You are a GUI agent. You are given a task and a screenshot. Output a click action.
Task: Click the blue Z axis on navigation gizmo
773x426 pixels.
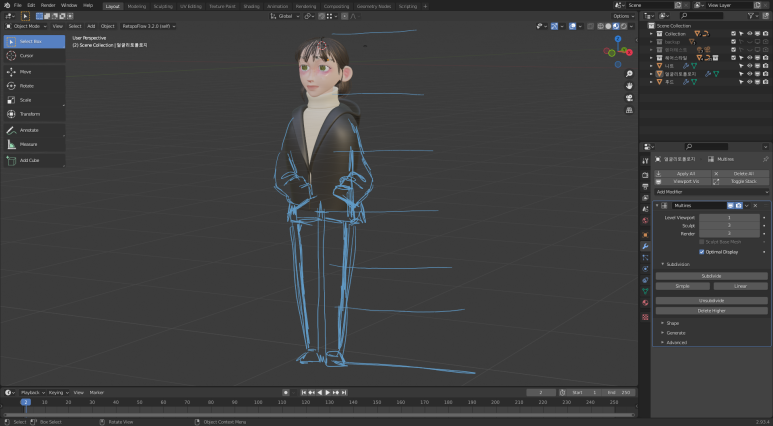click(x=618, y=39)
